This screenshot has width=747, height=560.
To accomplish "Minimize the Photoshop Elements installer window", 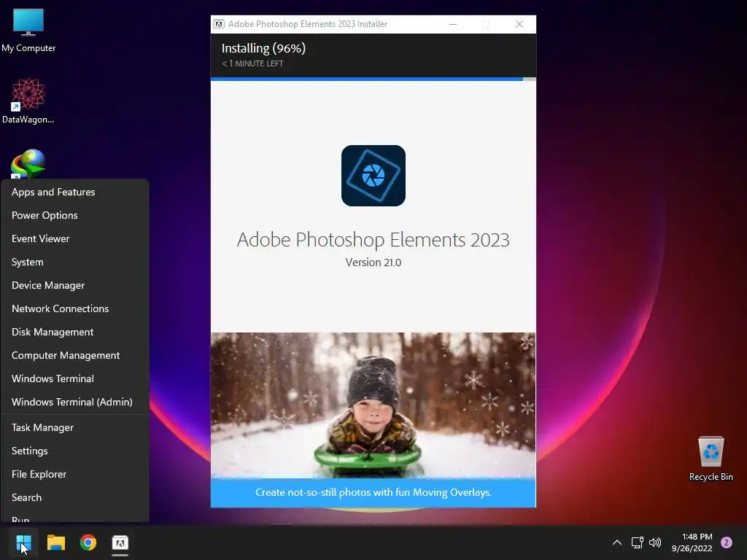I will click(x=453, y=24).
